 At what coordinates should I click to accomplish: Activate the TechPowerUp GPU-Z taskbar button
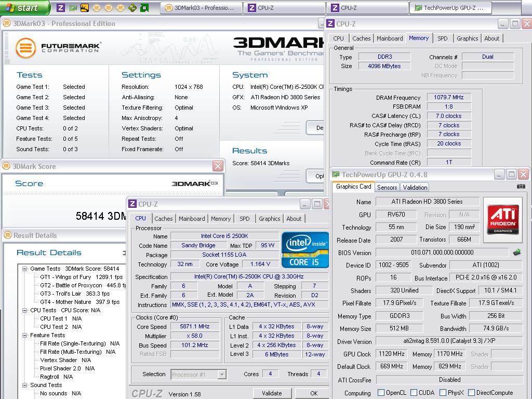(450, 8)
